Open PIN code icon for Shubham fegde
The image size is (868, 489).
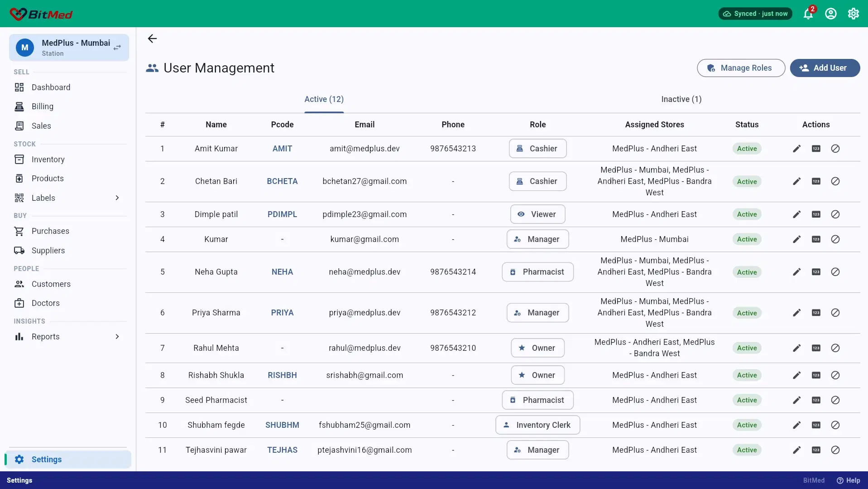click(816, 425)
